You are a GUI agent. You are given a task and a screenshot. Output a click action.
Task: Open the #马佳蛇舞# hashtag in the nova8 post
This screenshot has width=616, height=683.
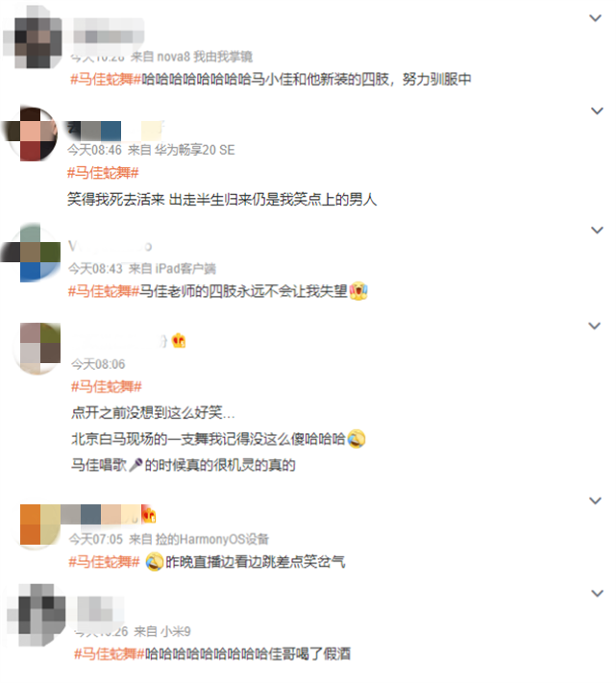tap(106, 80)
